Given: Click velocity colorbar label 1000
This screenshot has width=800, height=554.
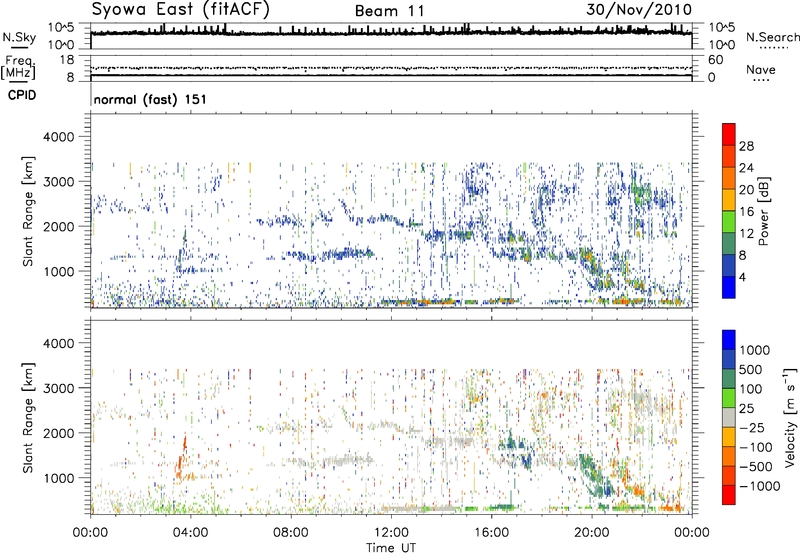Looking at the screenshot, I should click(755, 350).
